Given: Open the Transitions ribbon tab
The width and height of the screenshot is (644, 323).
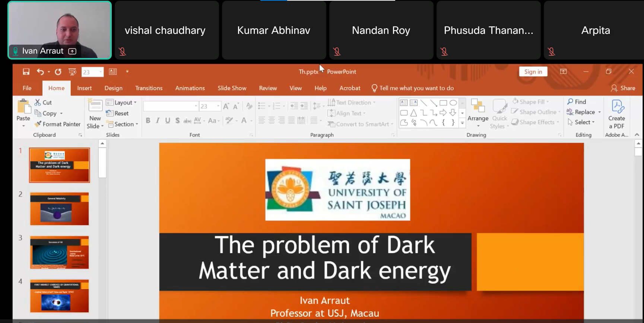Looking at the screenshot, I should click(149, 88).
